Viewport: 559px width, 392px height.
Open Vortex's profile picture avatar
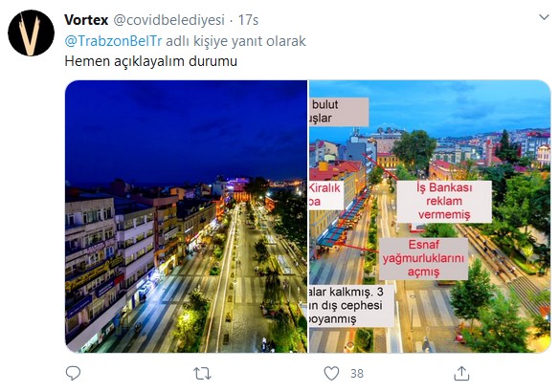[x=31, y=33]
